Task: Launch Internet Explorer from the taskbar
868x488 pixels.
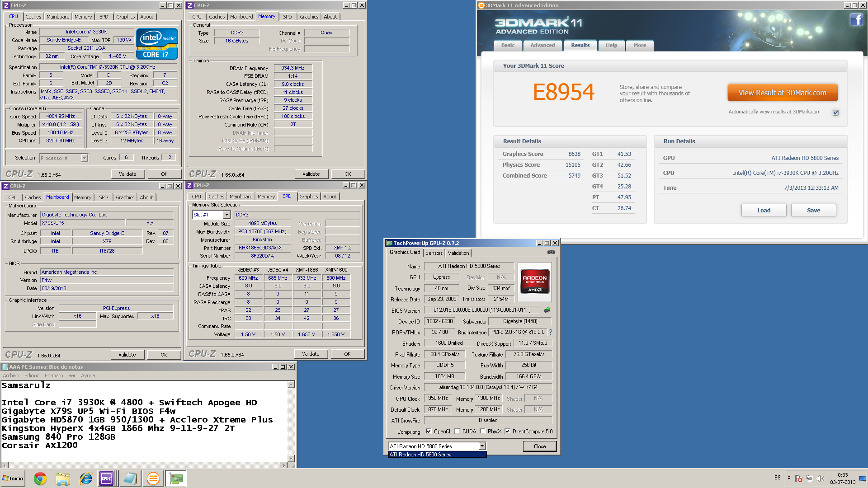Action: point(85,479)
